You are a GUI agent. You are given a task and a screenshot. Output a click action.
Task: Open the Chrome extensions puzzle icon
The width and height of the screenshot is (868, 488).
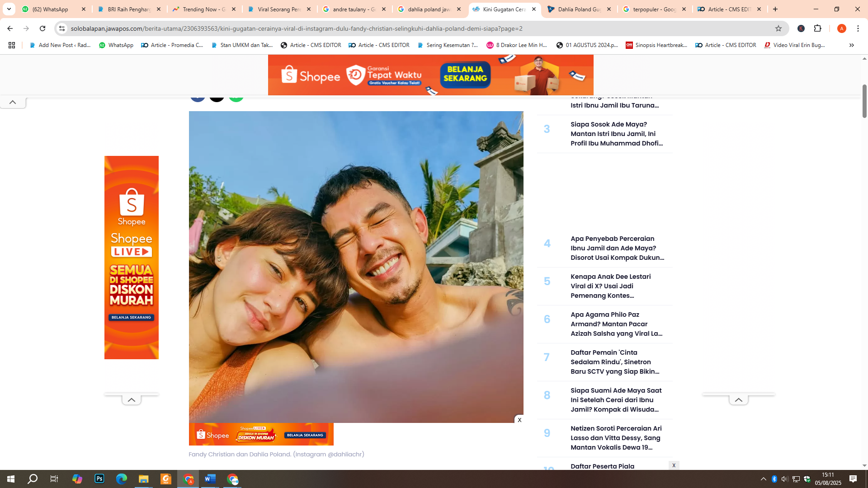pos(817,28)
